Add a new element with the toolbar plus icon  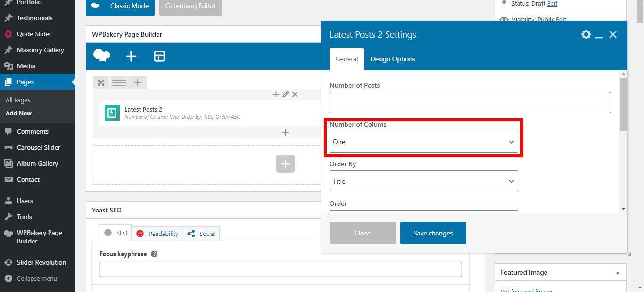[131, 57]
